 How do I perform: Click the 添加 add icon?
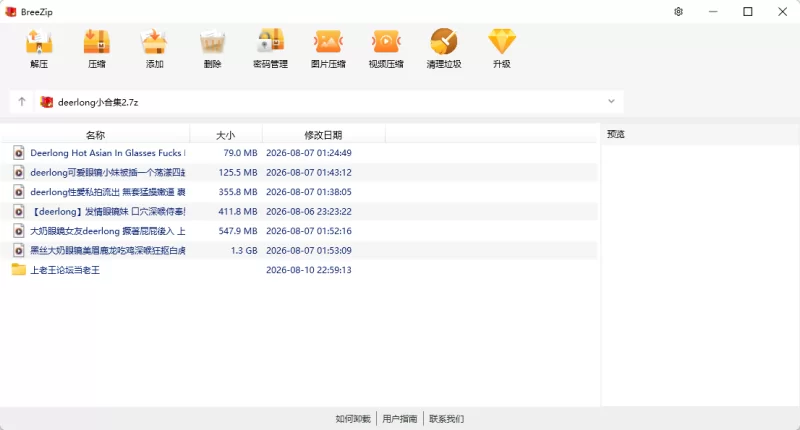[x=155, y=41]
